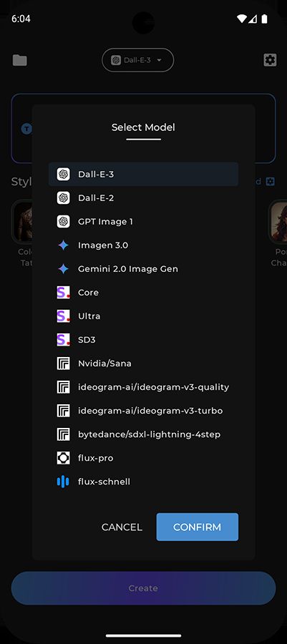Select ideogram-ai/ideogram-v3-turbo model
The height and width of the screenshot is (644, 287).
pyautogui.click(x=143, y=411)
